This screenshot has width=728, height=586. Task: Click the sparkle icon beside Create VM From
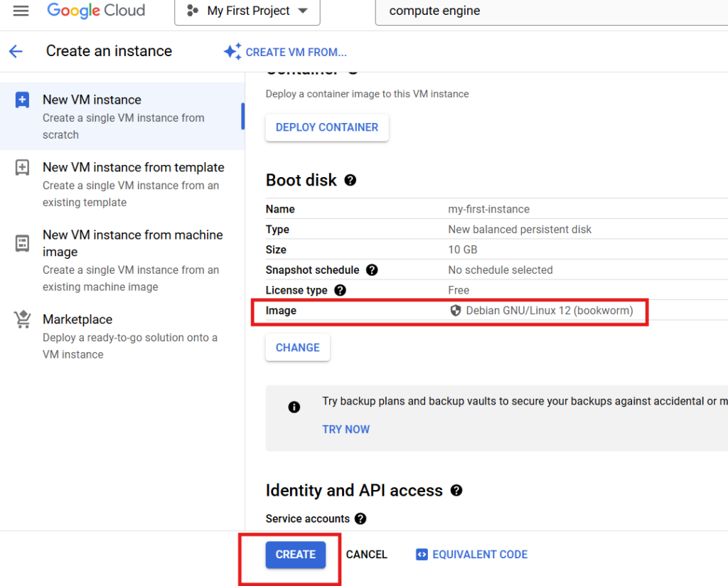pos(232,52)
